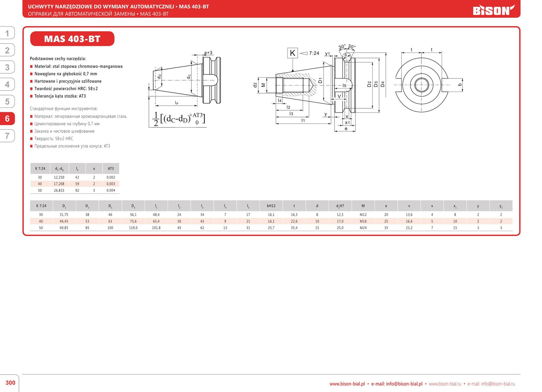Click the l1 value 48,4
This screenshot has height=392, width=542.
(x=156, y=215)
